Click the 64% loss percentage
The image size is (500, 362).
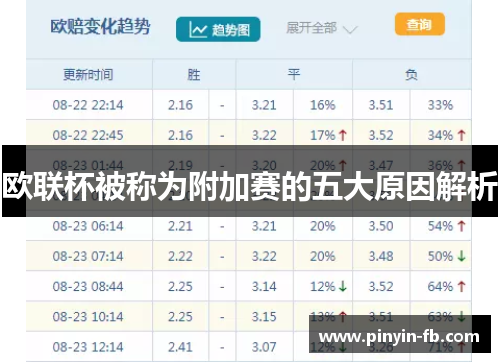tap(440, 286)
